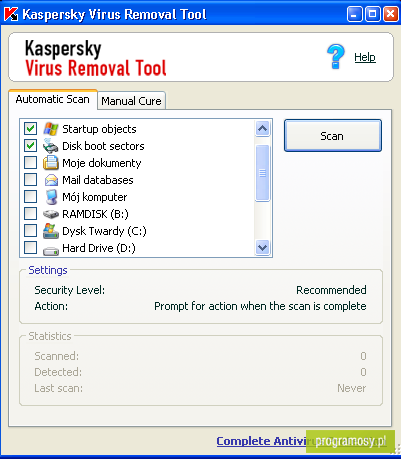Check the Mail databases checkbox
Viewport: 401px width, 459px height.
click(x=30, y=180)
